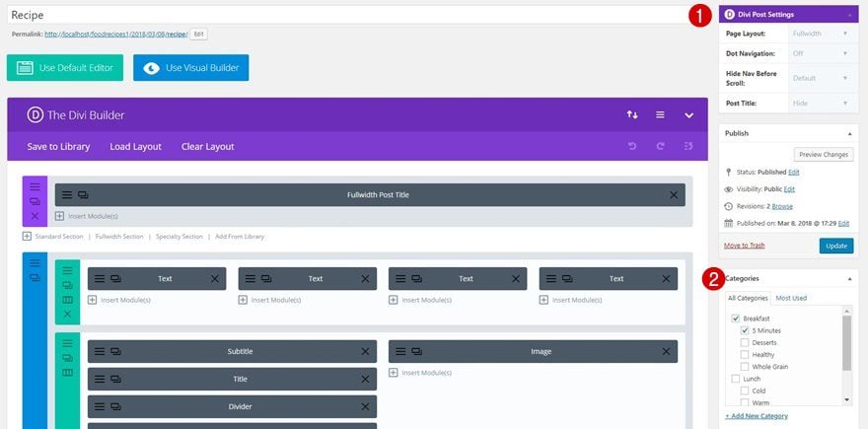This screenshot has width=868, height=429.
Task: Open second green row settings icon
Action: click(x=67, y=343)
